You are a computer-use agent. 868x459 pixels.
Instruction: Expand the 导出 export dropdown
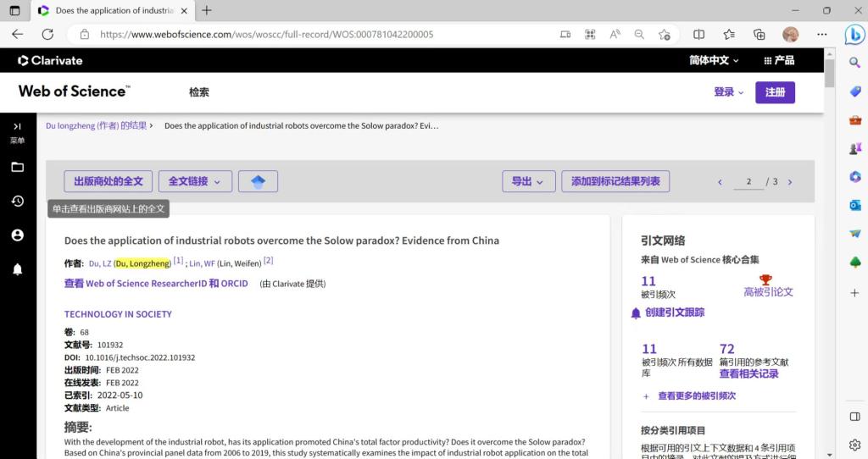pos(528,181)
